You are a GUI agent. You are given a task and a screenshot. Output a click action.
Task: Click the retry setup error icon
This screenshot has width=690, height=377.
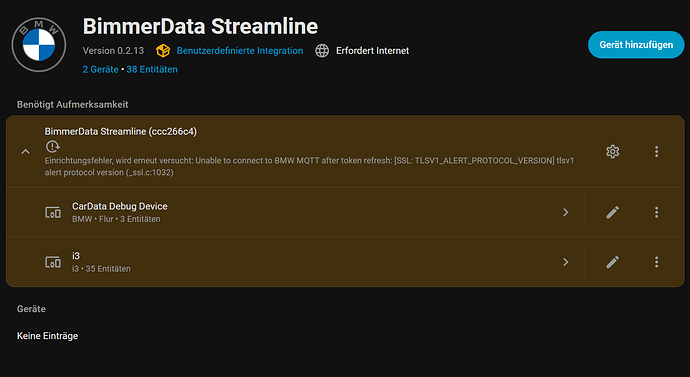(53, 146)
